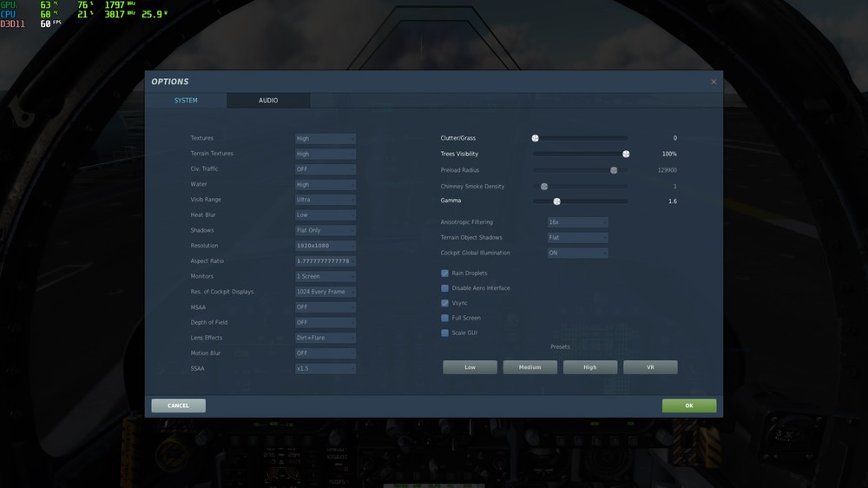Enable Disable Aero Interface checkbox

(x=444, y=288)
